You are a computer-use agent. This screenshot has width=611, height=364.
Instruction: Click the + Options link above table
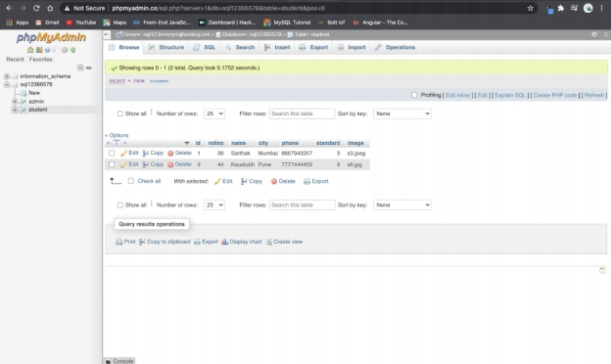[116, 136]
